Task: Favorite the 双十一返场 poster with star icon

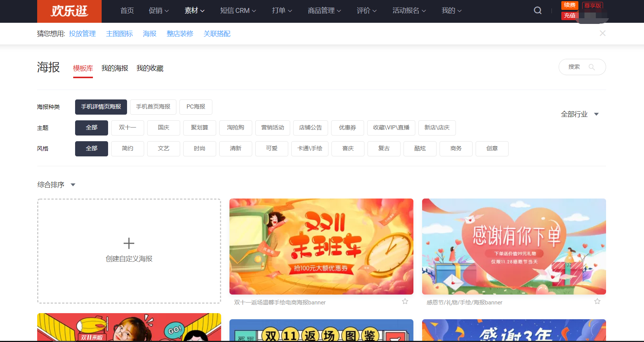Action: [x=405, y=301]
